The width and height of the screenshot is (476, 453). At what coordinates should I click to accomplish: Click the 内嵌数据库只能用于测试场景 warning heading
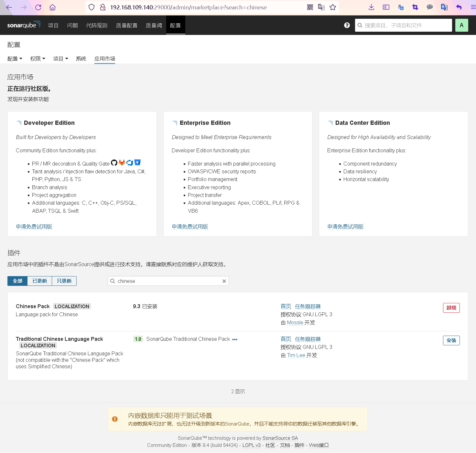point(170,415)
